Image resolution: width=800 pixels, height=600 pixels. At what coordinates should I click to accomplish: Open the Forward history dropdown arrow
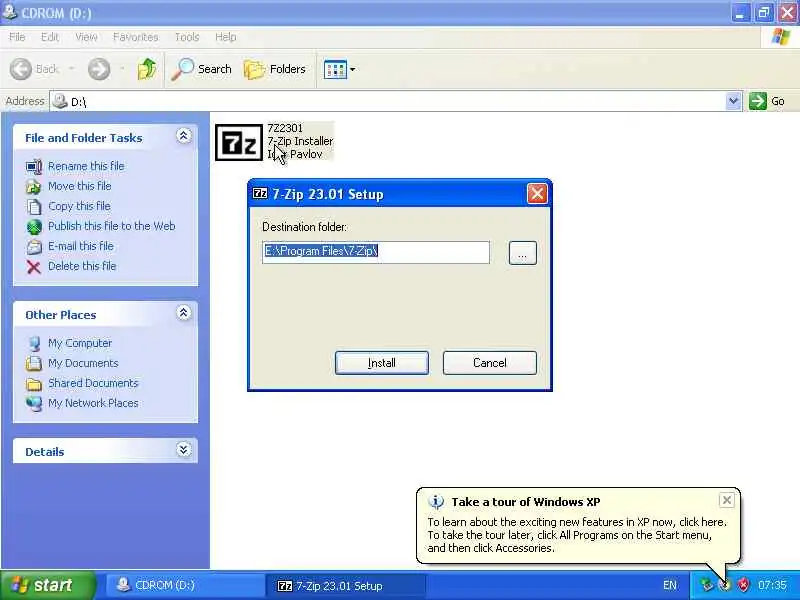pos(122,69)
